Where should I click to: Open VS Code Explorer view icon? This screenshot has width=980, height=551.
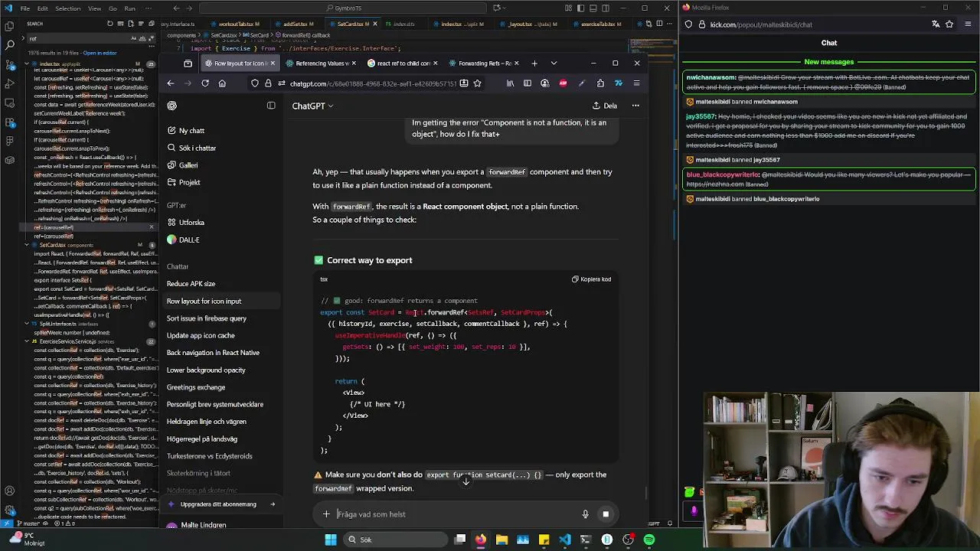pos(9,25)
